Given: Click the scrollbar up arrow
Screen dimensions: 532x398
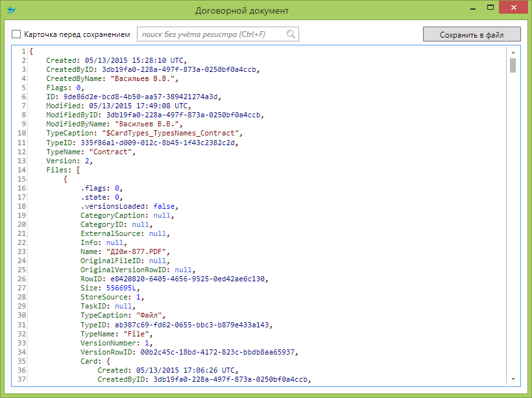Looking at the screenshot, I should tap(513, 52).
